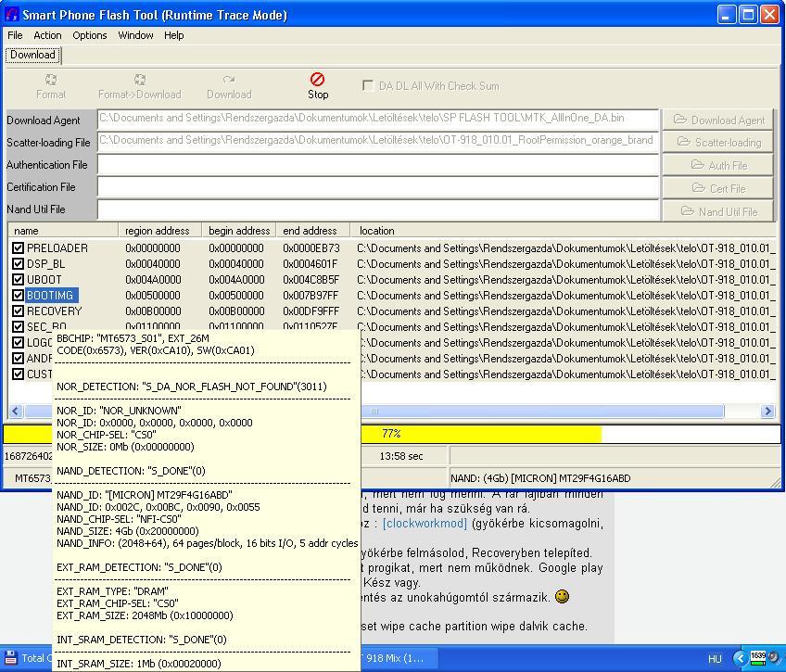The height and width of the screenshot is (672, 786).
Task: Click the Cert File button
Action: click(717, 188)
